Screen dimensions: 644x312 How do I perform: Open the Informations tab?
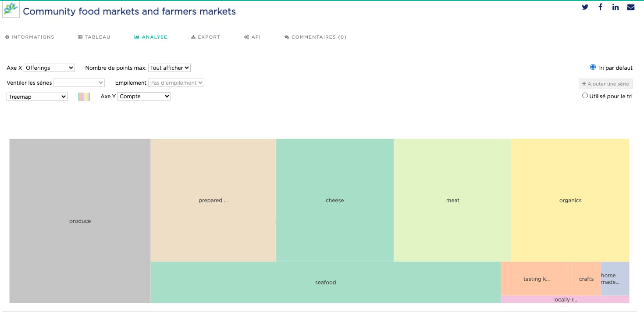click(30, 37)
